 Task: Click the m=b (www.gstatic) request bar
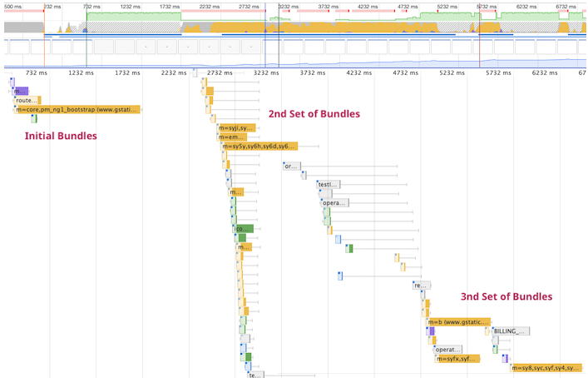(459, 322)
